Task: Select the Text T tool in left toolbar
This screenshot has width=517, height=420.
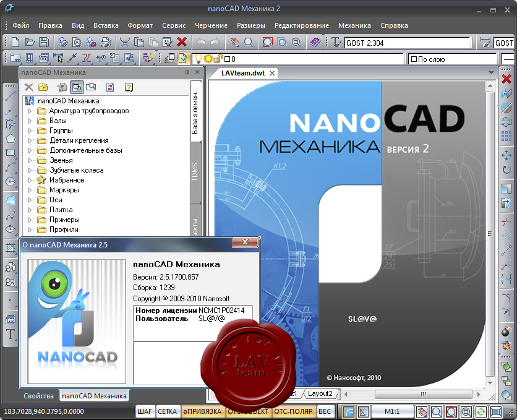Action: pos(11,334)
